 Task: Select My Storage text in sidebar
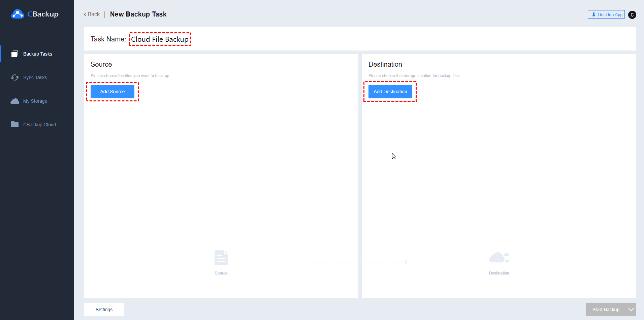click(x=35, y=101)
